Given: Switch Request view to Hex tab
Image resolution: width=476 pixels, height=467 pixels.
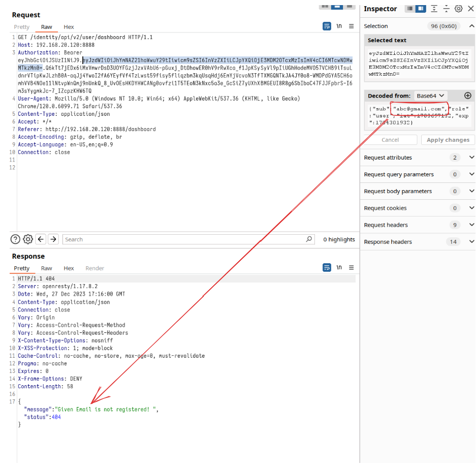Looking at the screenshot, I should (x=69, y=27).
